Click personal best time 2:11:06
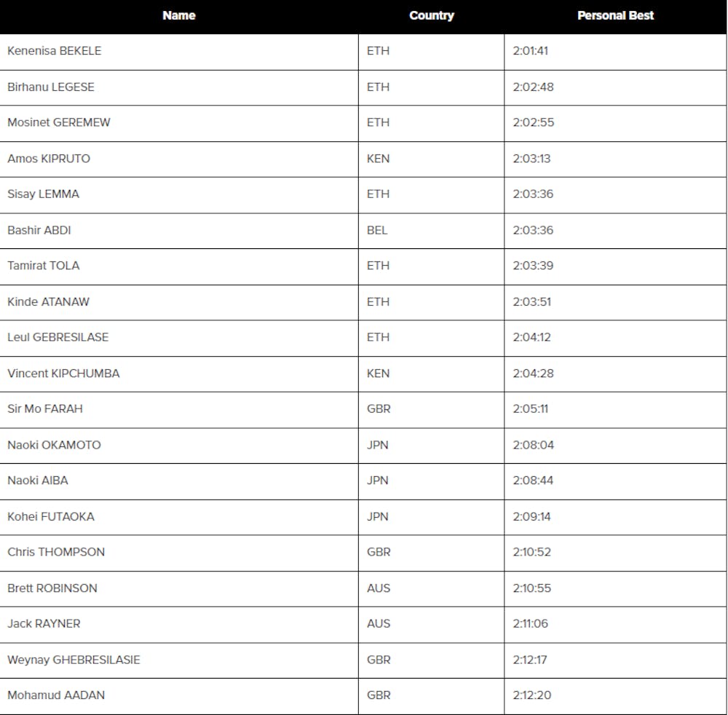728x715 pixels. [x=531, y=624]
